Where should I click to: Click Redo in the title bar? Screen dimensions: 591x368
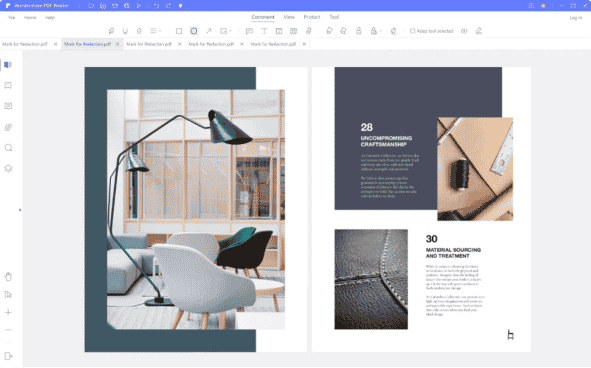(168, 6)
